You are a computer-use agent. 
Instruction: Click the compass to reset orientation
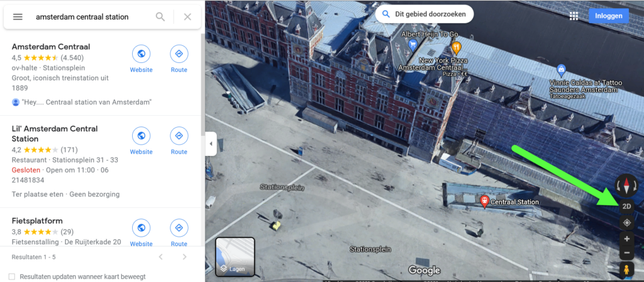[x=626, y=185]
